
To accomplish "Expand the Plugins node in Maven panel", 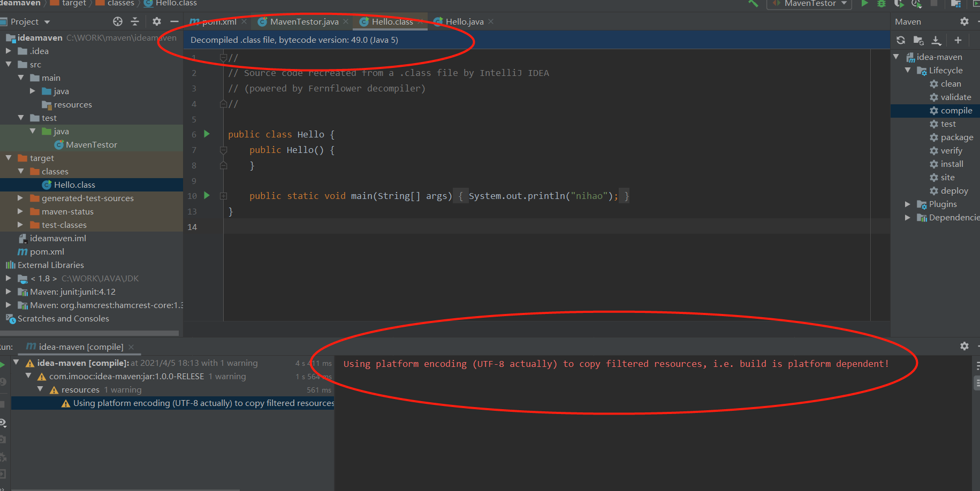I will (908, 204).
